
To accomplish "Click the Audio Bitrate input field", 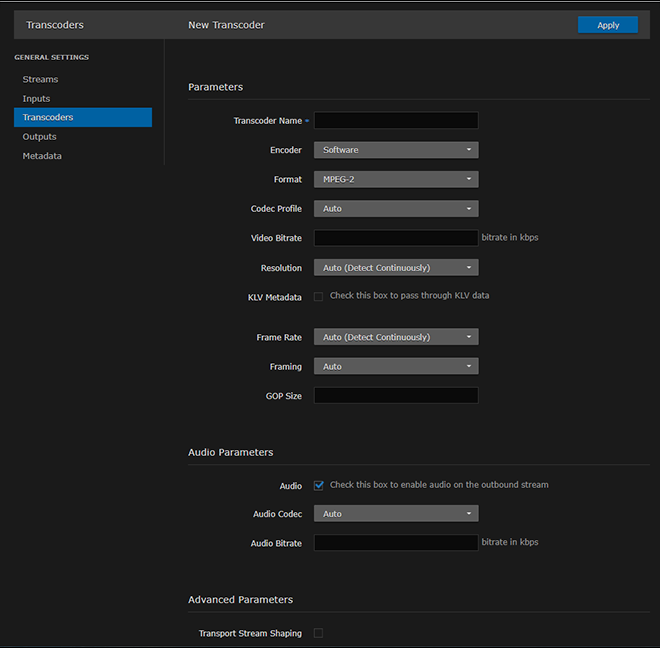I will click(396, 543).
